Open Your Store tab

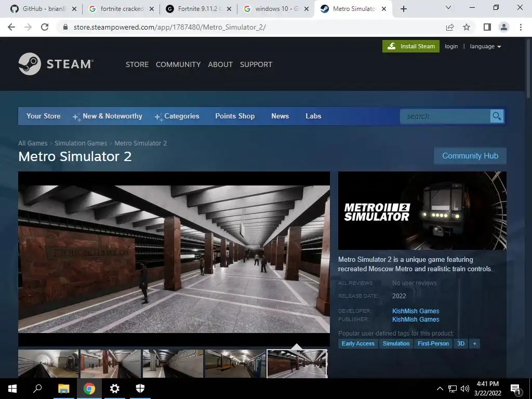44,116
